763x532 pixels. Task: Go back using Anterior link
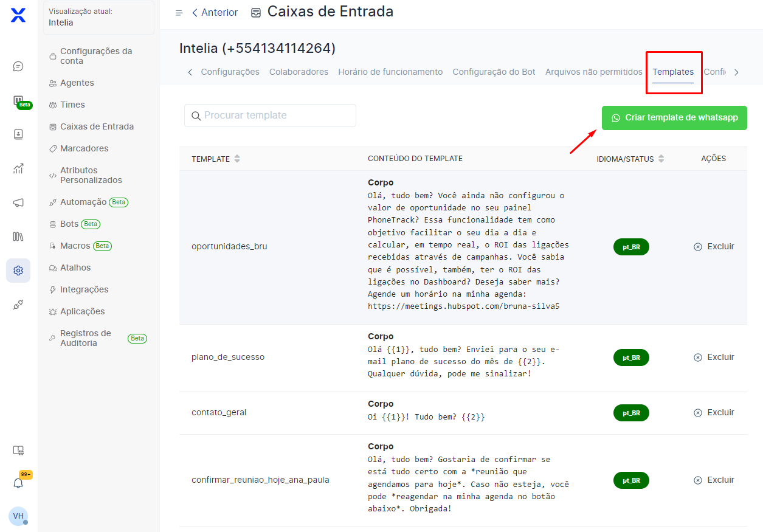point(215,13)
